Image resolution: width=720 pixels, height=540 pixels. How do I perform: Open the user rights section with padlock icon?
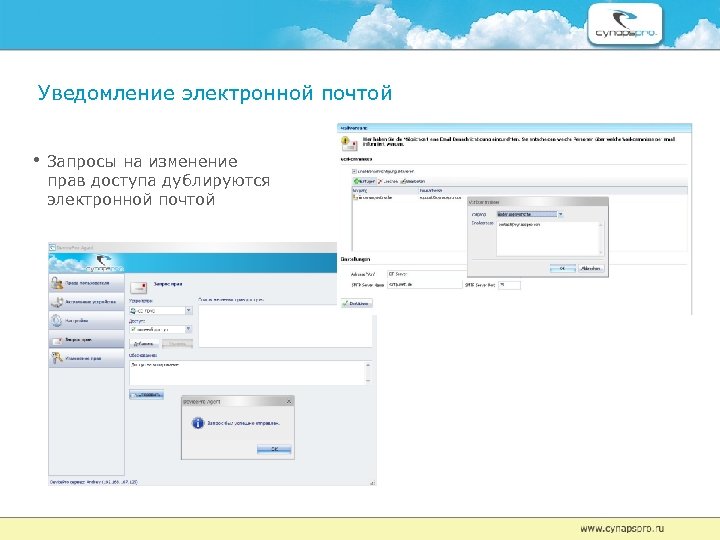[86, 283]
